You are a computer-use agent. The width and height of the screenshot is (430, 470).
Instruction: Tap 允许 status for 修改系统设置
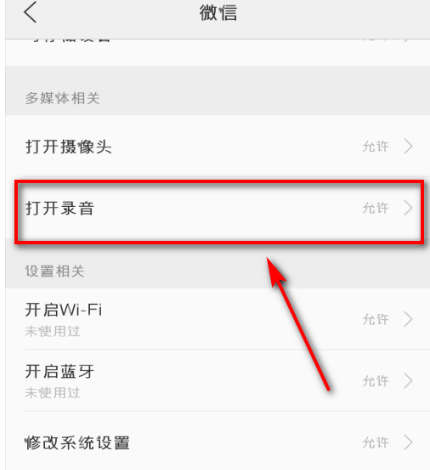(376, 442)
